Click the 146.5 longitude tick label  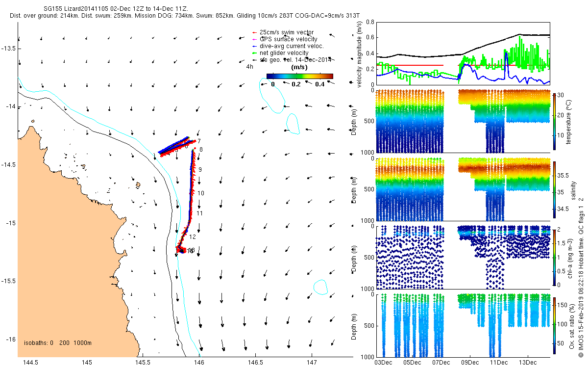256,362
